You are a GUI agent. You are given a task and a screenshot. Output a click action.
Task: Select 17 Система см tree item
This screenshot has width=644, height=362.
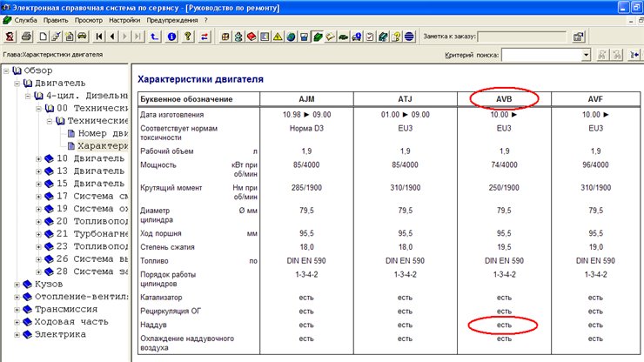coord(92,196)
